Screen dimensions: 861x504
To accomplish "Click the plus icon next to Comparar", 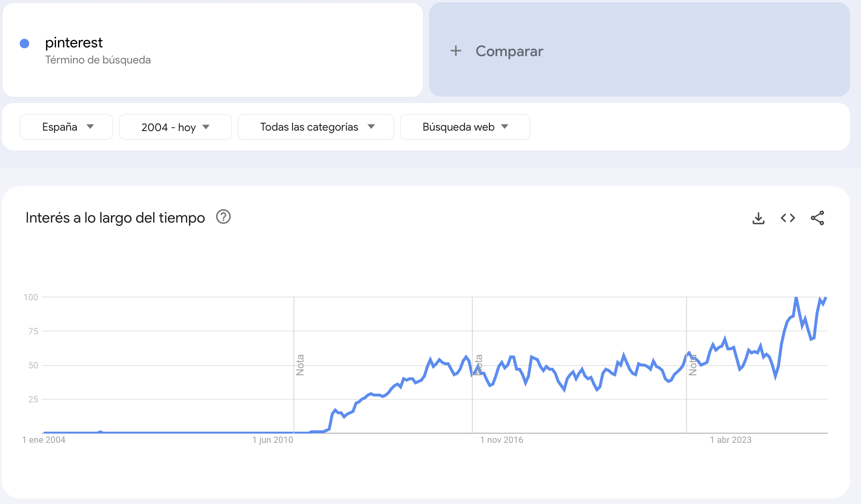I will tap(456, 51).
